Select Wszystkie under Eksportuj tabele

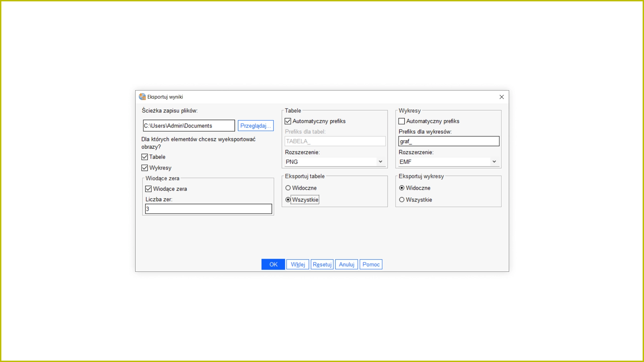coord(288,200)
